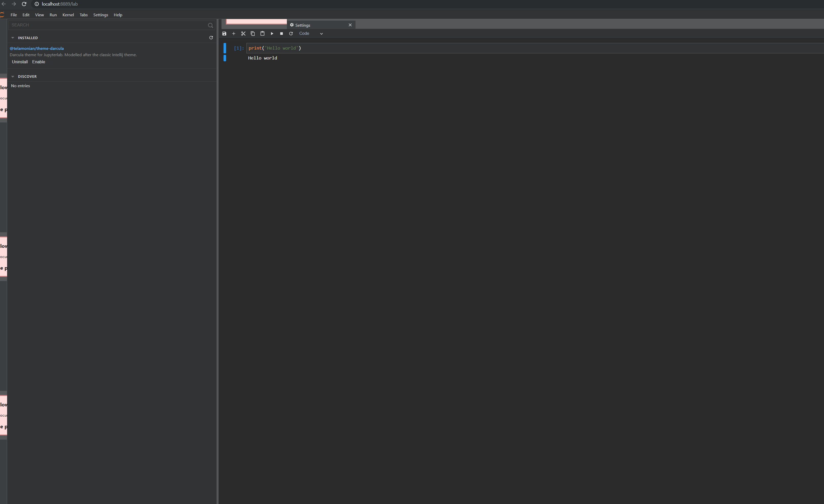Open the cell type Code dropdown

click(x=311, y=33)
